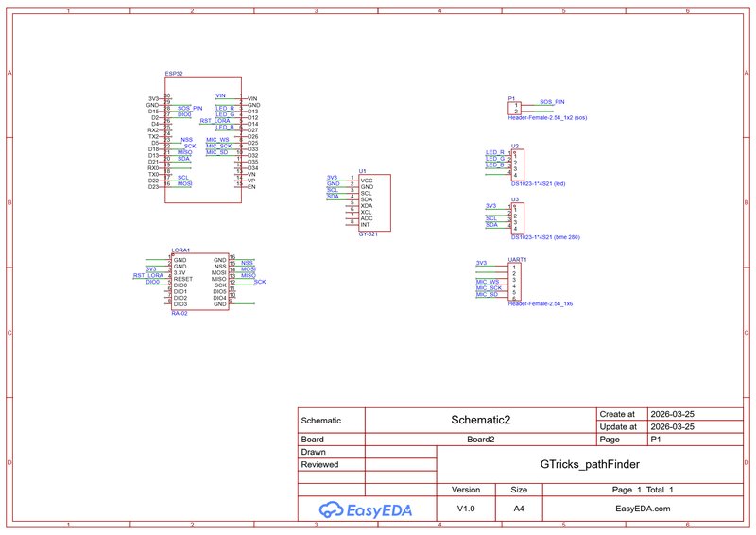Click the GY-521 part name label

368,234
